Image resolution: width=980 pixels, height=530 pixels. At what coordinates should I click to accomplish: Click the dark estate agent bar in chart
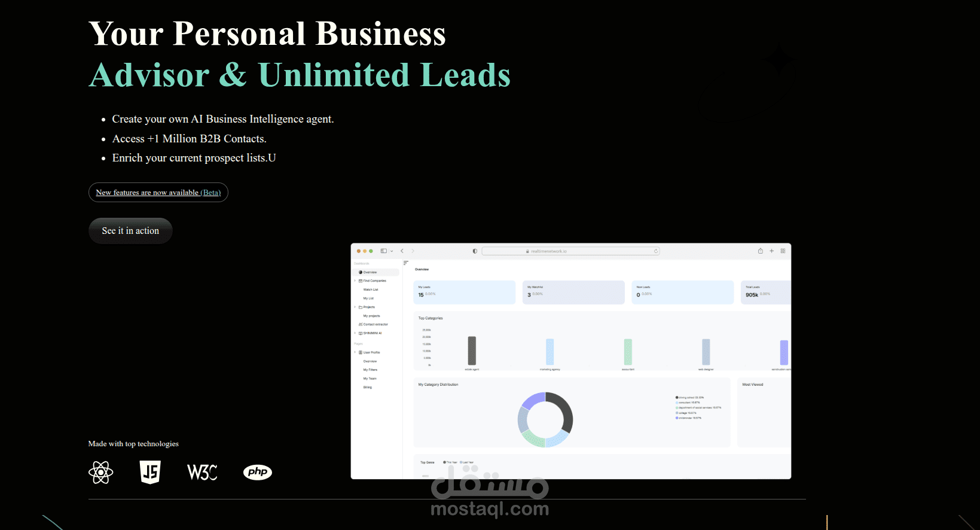(472, 351)
